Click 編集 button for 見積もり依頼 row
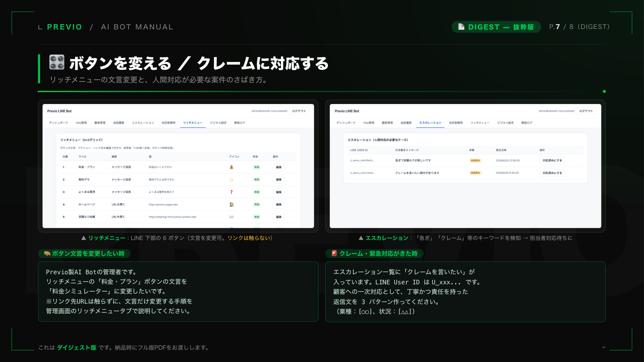This screenshot has height=362, width=644. (x=279, y=217)
